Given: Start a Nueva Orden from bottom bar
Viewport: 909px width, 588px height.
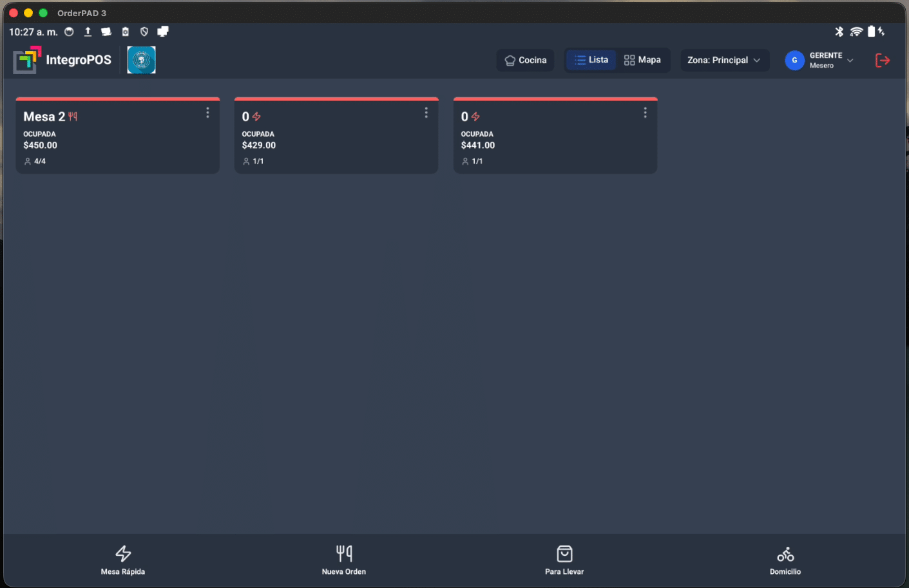Looking at the screenshot, I should 344,560.
